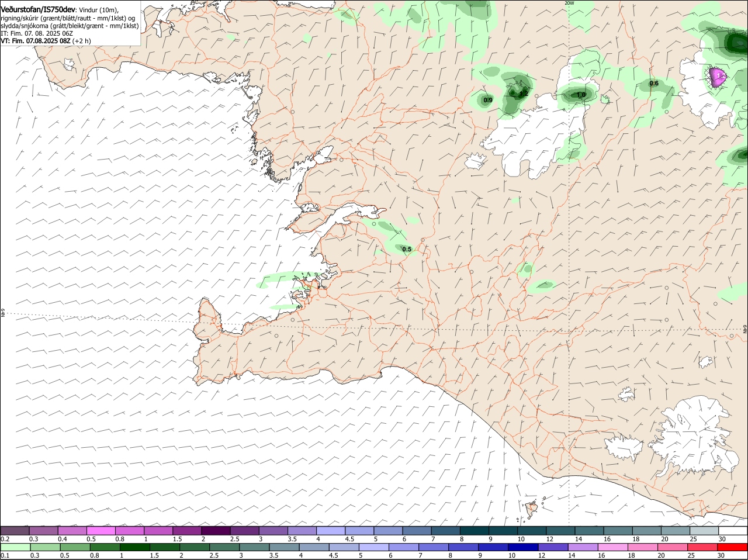Image resolution: width=748 pixels, height=560 pixels.
Task: Click the Veðurstofan/IS750dev title text
Action: 38,9
